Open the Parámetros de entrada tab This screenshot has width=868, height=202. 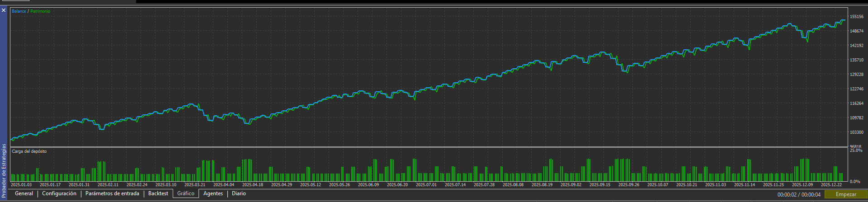point(112,193)
